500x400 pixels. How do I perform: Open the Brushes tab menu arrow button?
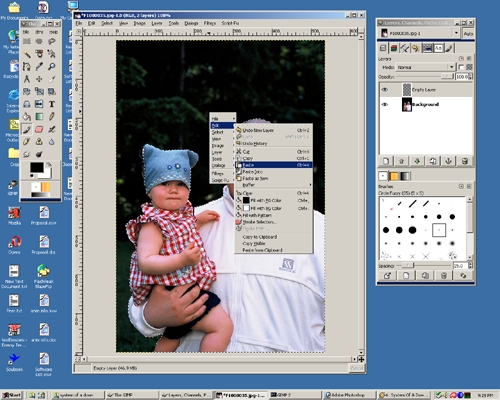[462, 186]
